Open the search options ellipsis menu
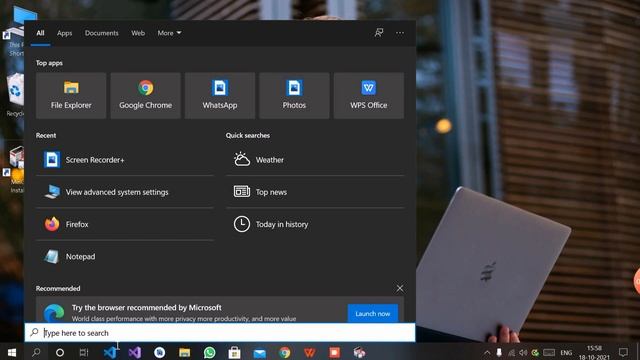Image resolution: width=640 pixels, height=360 pixels. [x=400, y=33]
